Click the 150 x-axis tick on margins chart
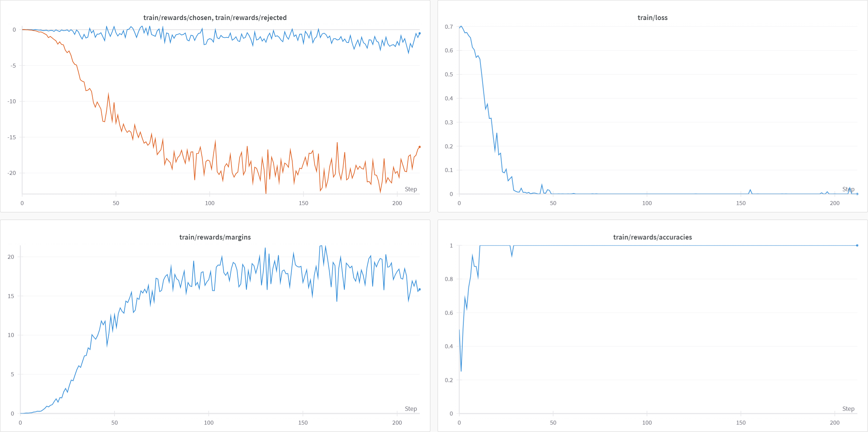The width and height of the screenshot is (868, 432). 303,423
